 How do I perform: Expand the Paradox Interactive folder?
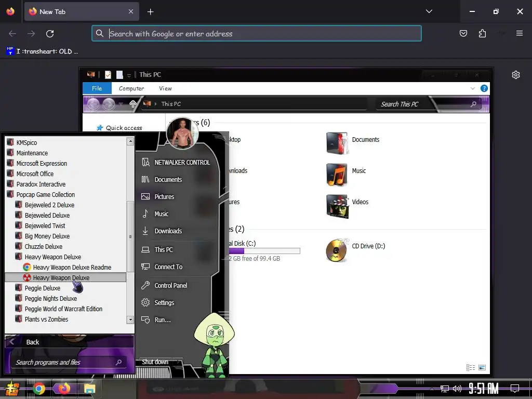[36, 184]
